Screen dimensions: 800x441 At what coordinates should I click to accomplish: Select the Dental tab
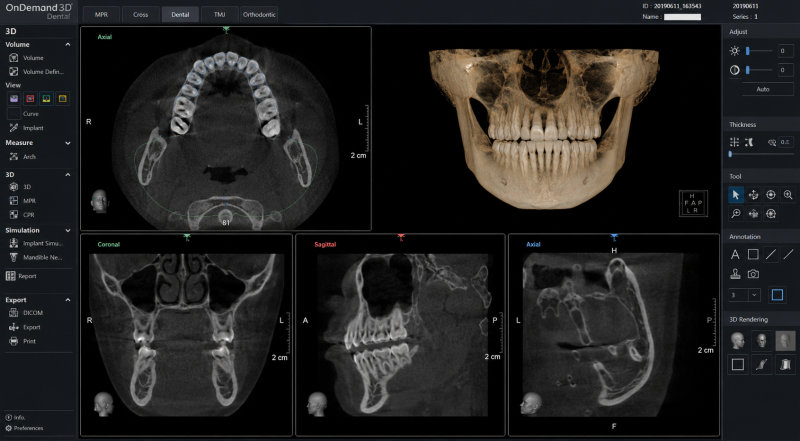tap(180, 14)
